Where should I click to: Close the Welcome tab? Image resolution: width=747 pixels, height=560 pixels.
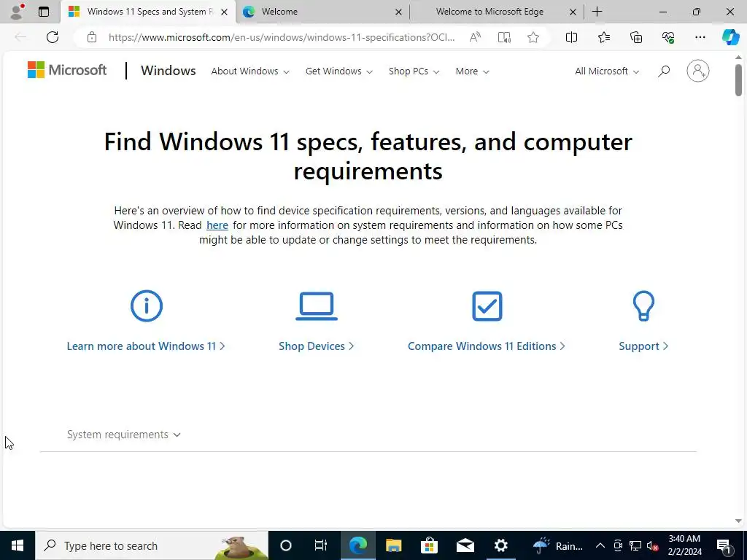pyautogui.click(x=398, y=12)
